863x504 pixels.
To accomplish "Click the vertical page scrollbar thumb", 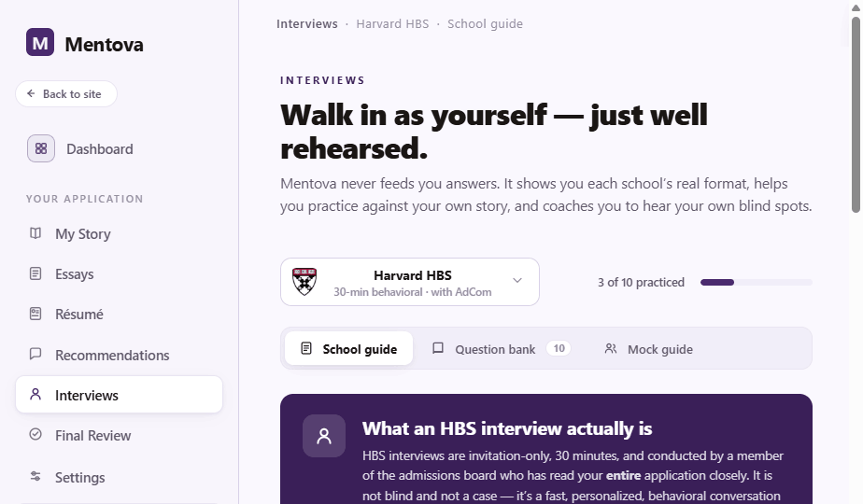I will pos(856,115).
